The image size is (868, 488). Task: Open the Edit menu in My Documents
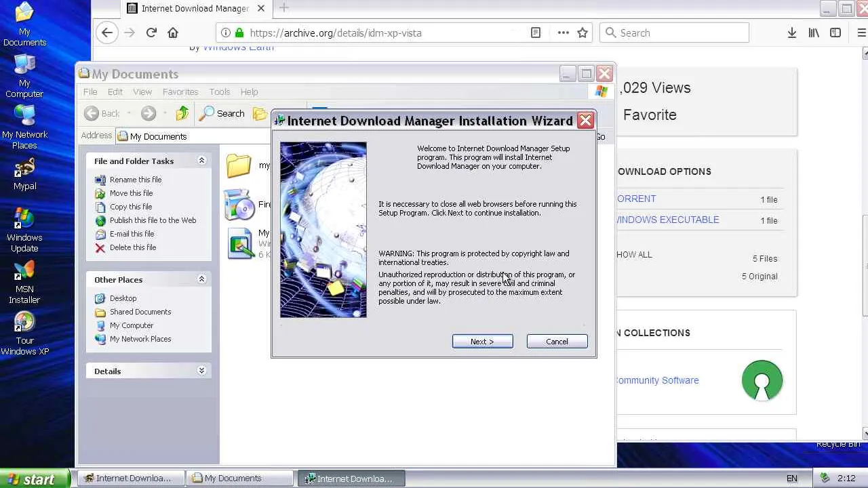(115, 91)
